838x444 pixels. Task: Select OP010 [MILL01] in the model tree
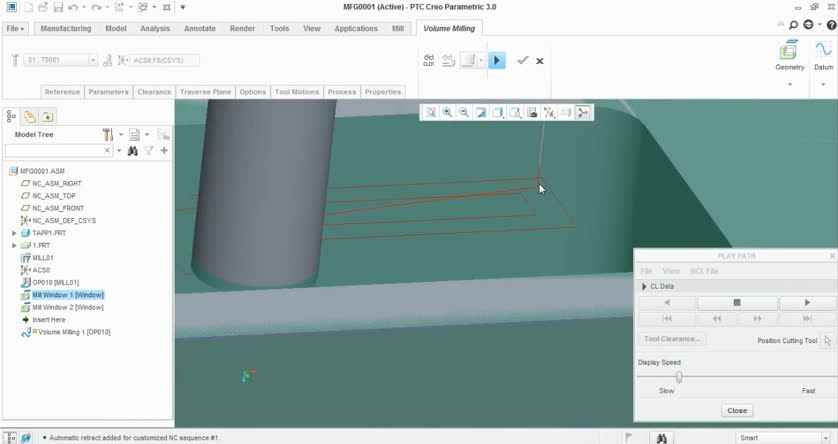pyautogui.click(x=56, y=283)
